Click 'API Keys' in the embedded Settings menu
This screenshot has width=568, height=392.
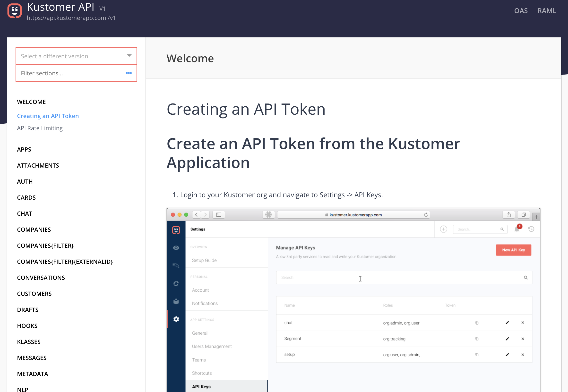[x=201, y=387]
